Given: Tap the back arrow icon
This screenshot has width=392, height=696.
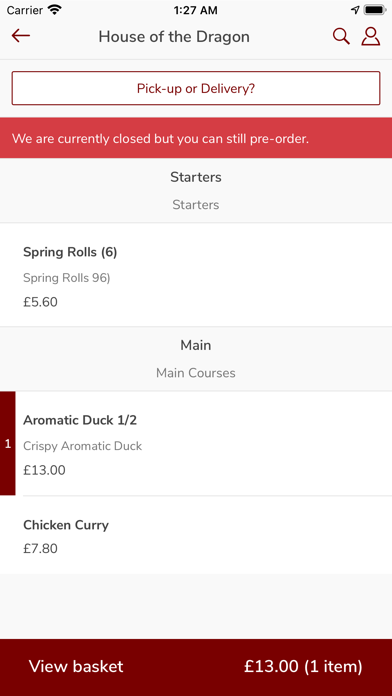Looking at the screenshot, I should point(21,36).
